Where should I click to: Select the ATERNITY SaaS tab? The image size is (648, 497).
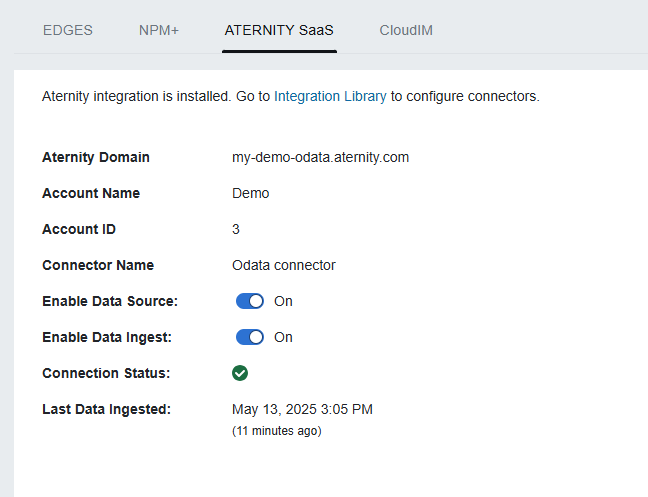[x=279, y=30]
